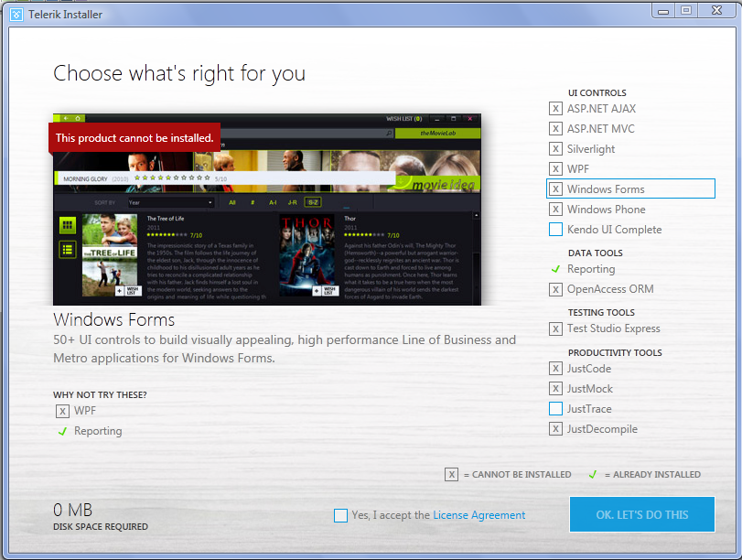Select the ASP.NET AJAX label text
742x560 pixels.
click(601, 108)
